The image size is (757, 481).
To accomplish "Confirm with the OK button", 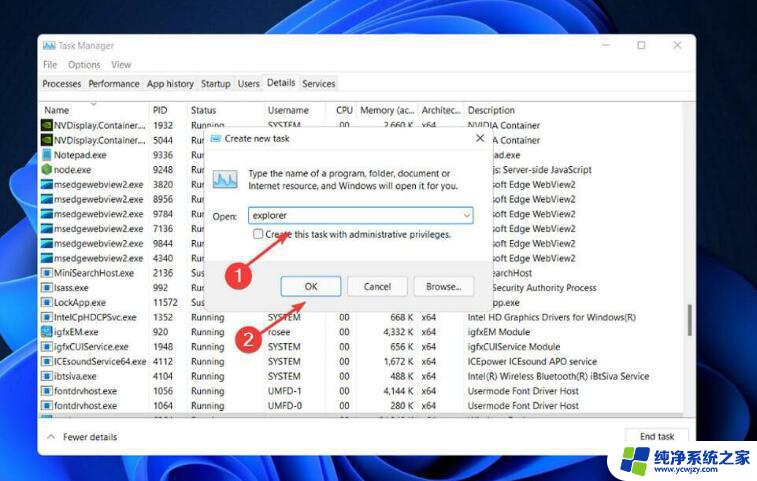I will coord(311,286).
